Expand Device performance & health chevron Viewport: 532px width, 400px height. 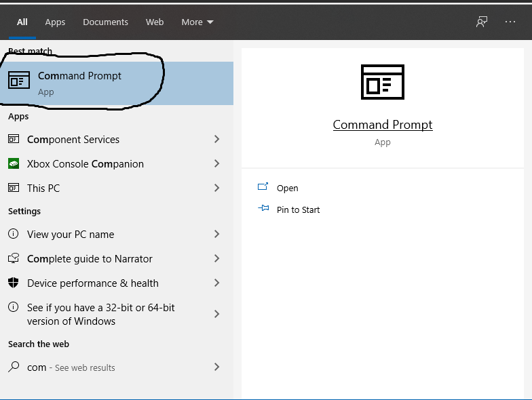point(217,283)
